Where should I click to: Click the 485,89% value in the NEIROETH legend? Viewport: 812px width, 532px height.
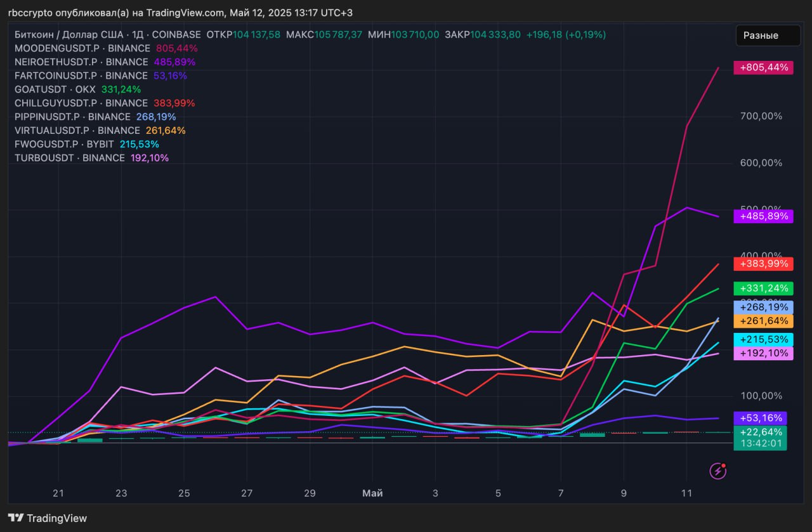(174, 62)
